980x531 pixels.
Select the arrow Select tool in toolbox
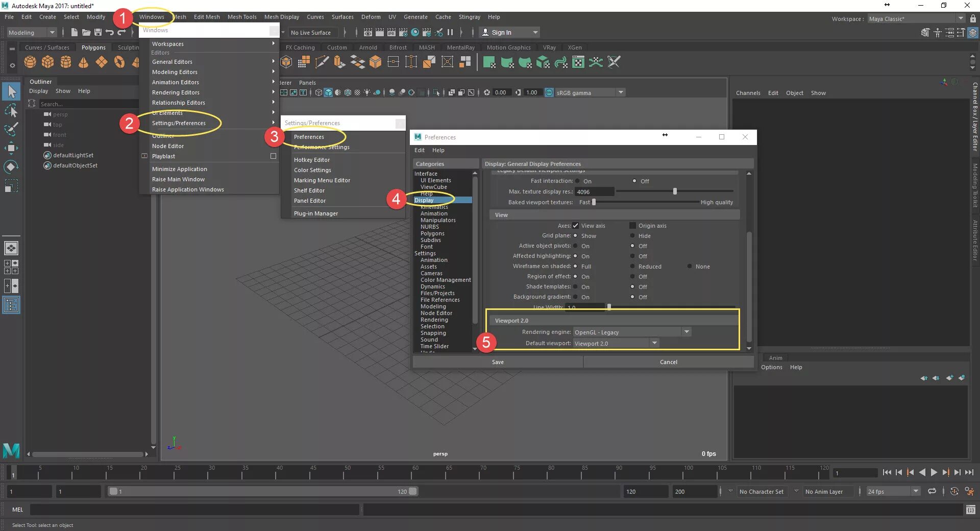coord(11,92)
